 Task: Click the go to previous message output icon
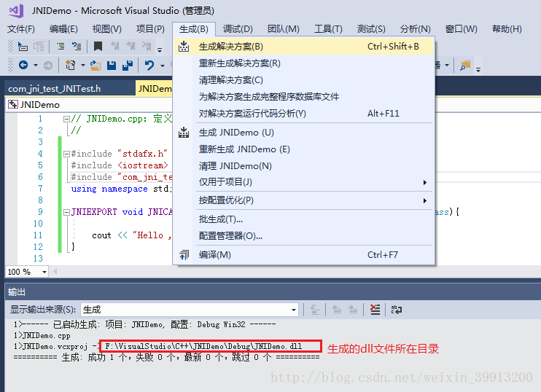coord(337,310)
